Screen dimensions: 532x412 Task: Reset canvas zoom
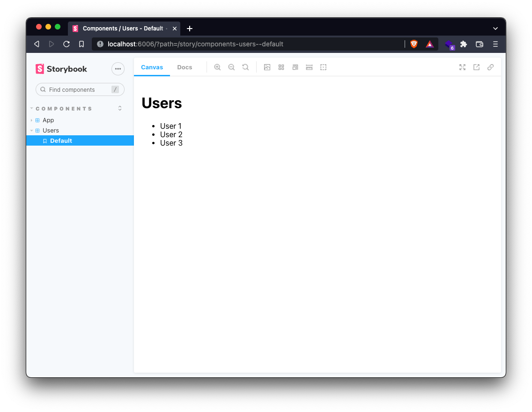pyautogui.click(x=245, y=67)
